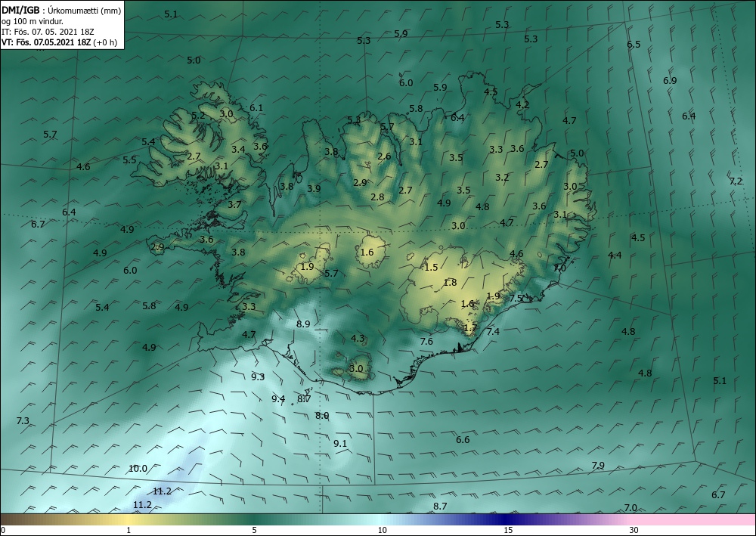Click the 3.4 value on the map
Viewport: 756px width, 536px height.
pos(238,150)
